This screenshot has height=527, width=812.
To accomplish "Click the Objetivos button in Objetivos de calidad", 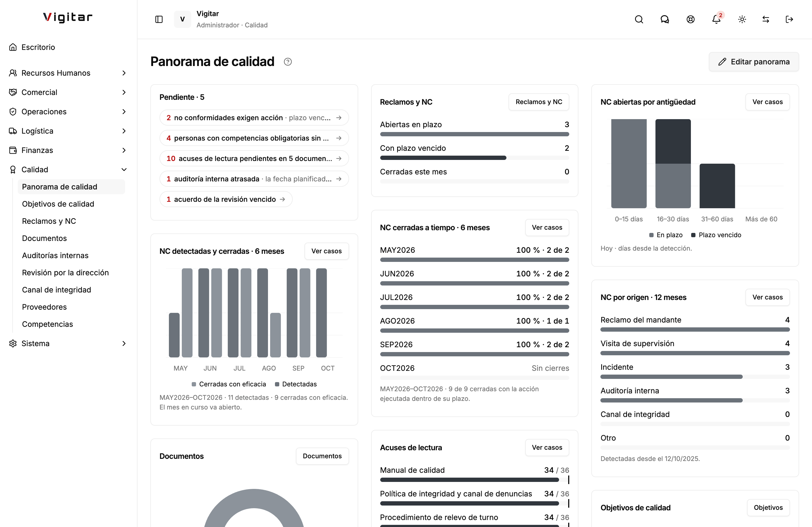I will pyautogui.click(x=768, y=508).
